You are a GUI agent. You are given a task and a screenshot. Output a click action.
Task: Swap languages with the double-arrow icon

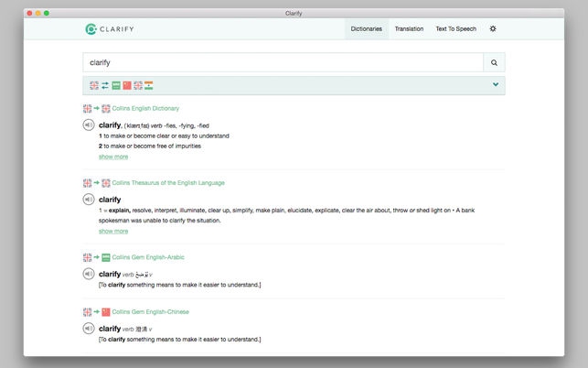(x=105, y=85)
